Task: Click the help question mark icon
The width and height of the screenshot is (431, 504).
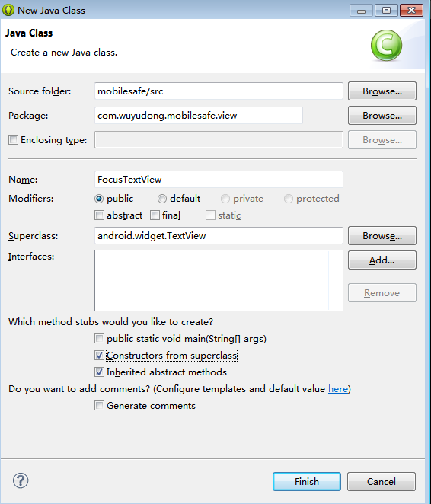Action: 21,480
